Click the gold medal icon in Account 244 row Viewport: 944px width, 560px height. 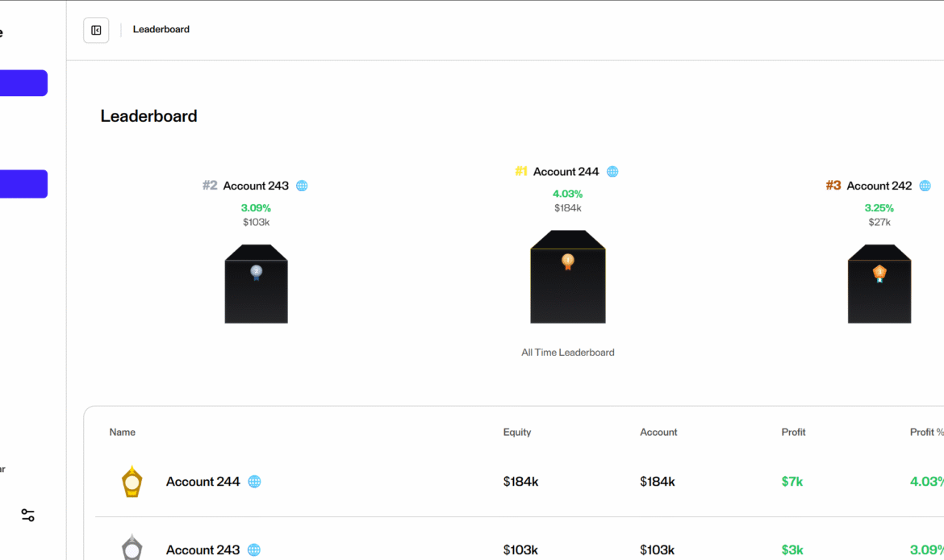pos(132,481)
